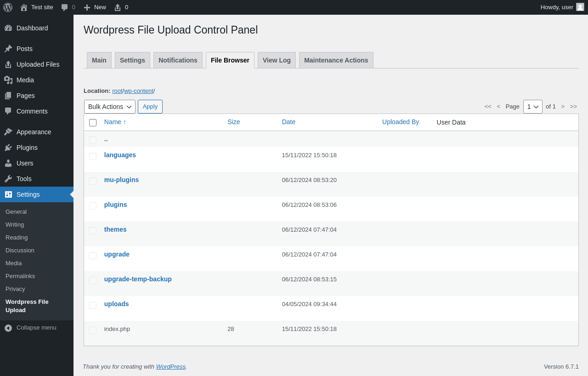This screenshot has height=376, width=588.
Task: Click the Tools wrench icon
Action: click(8, 179)
